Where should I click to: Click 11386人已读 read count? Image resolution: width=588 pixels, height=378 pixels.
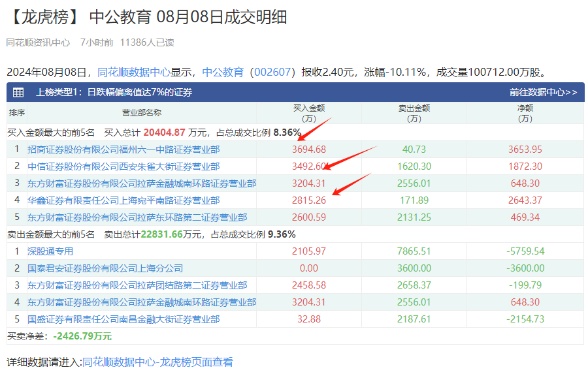pyautogui.click(x=147, y=42)
